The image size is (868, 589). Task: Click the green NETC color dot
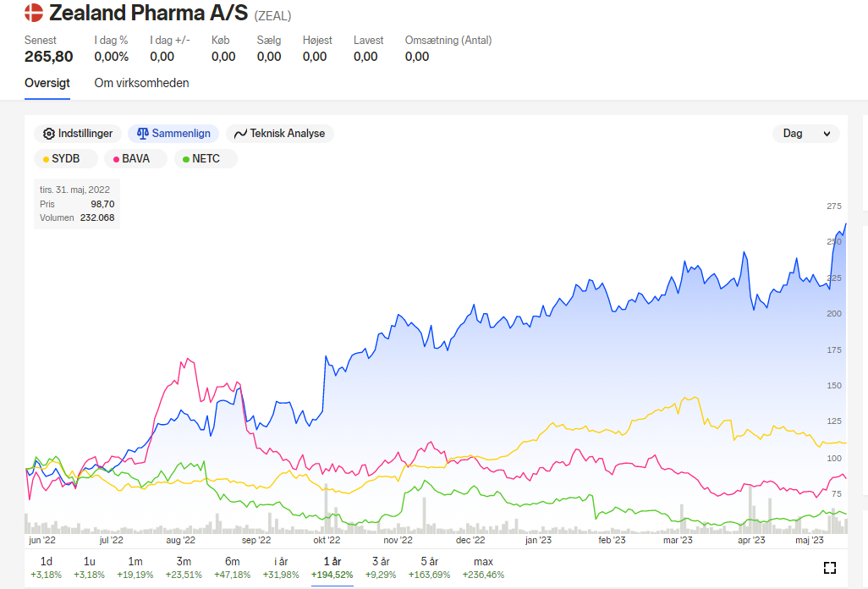pos(186,159)
